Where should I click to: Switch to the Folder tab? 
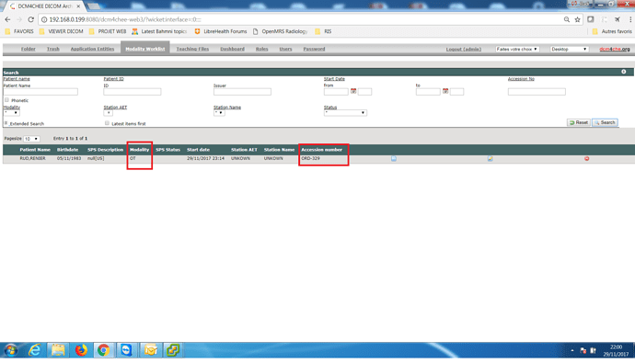pyautogui.click(x=28, y=49)
